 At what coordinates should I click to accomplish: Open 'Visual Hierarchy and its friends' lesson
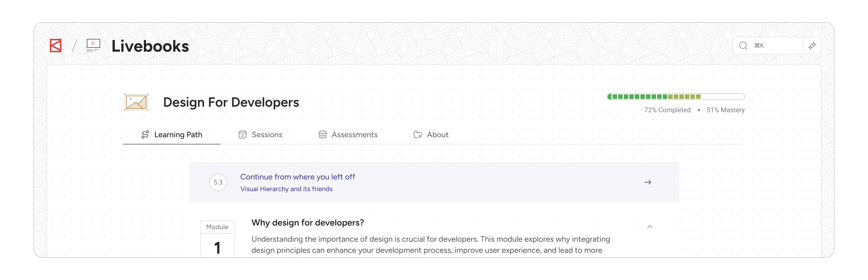click(x=287, y=189)
